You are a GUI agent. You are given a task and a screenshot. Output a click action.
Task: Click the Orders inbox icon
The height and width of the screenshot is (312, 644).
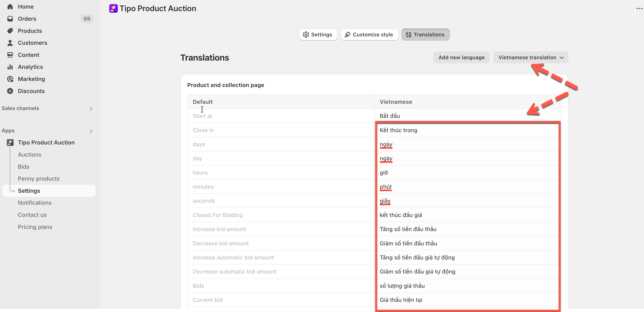(x=10, y=19)
